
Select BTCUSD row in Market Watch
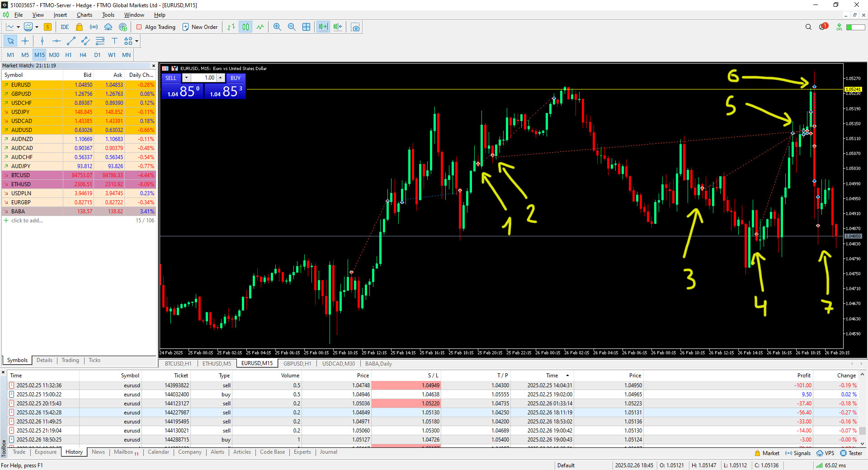[x=79, y=175]
